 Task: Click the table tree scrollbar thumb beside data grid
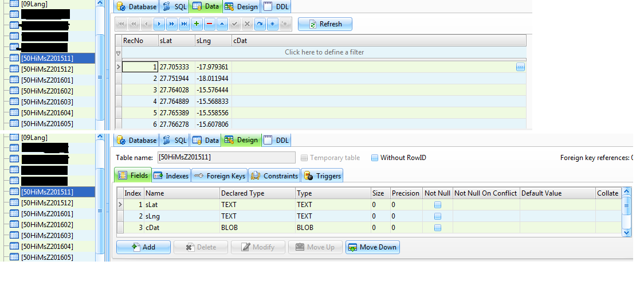point(100,77)
